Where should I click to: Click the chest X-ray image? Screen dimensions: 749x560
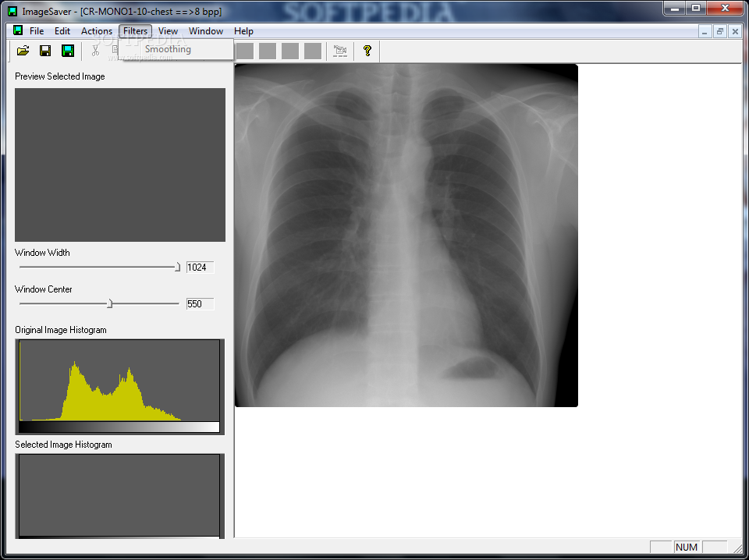[x=406, y=236]
